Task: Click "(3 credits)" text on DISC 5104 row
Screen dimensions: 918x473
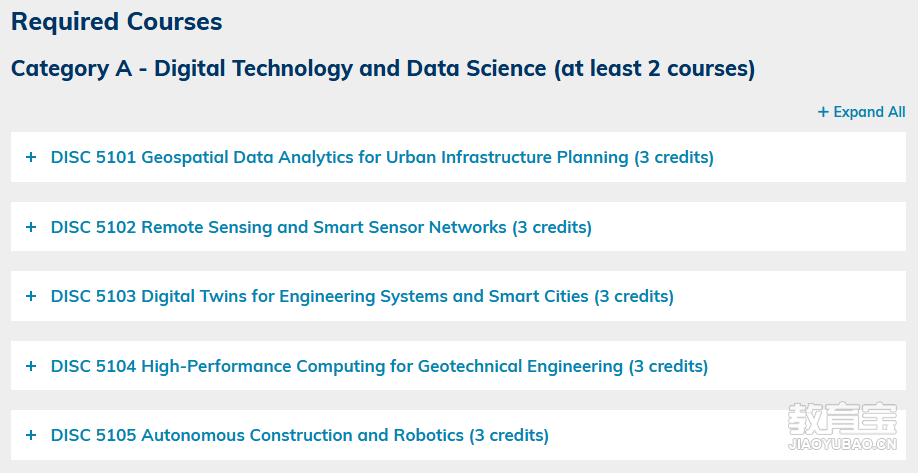Action: [x=669, y=366]
